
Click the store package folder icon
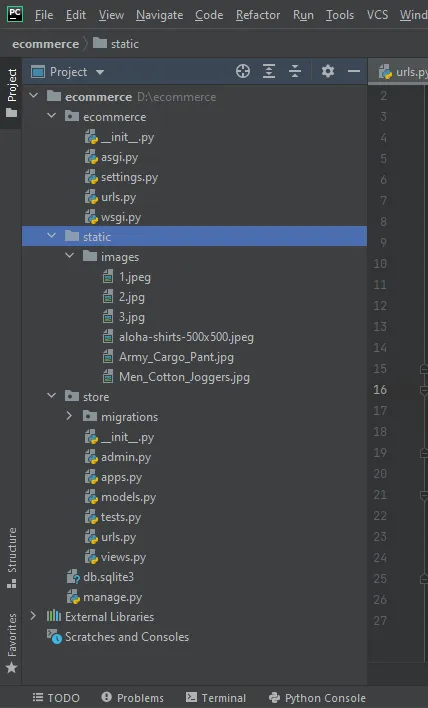click(x=72, y=396)
